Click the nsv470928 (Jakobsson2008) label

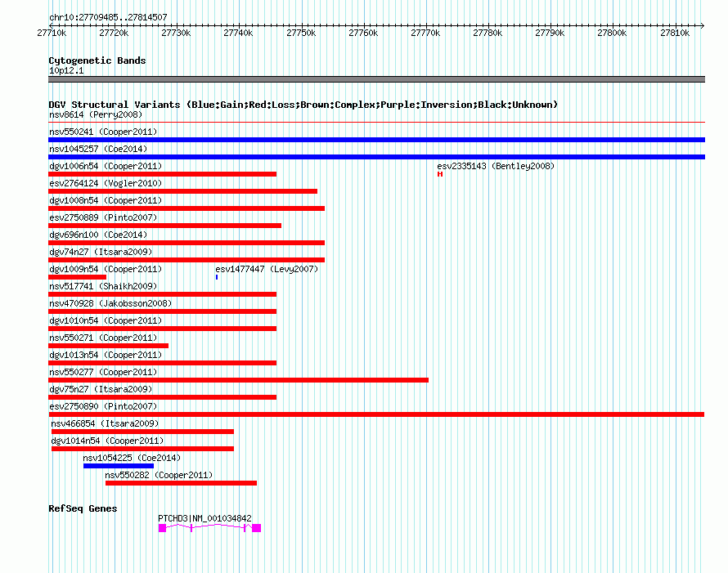point(110,303)
